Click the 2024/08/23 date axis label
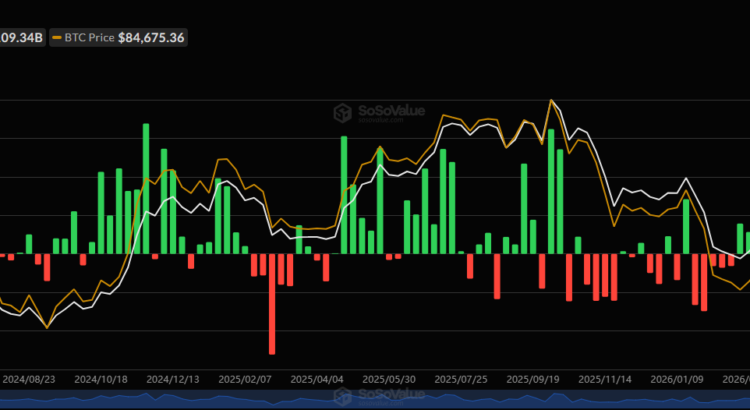Screen dimensions: 750x410 (29, 379)
